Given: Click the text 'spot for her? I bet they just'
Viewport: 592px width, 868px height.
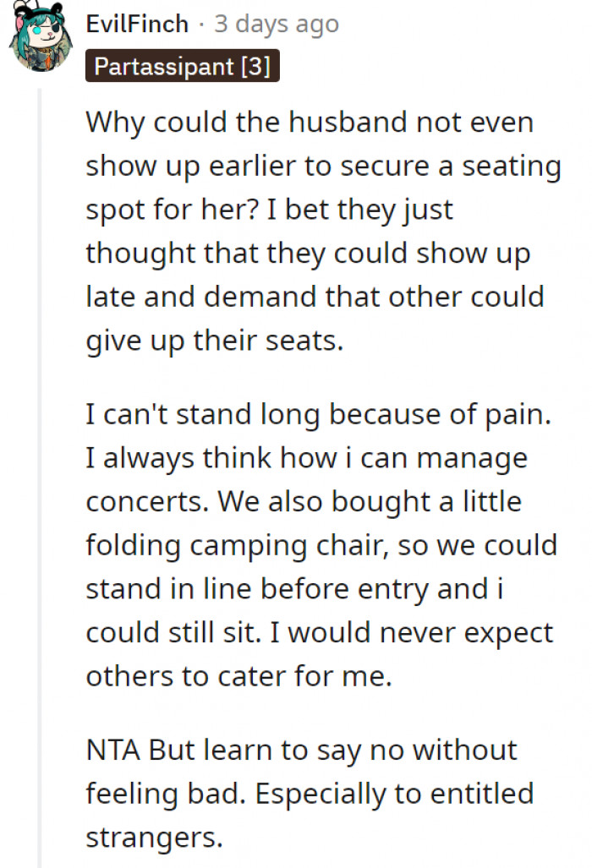Looking at the screenshot, I should tap(270, 210).
